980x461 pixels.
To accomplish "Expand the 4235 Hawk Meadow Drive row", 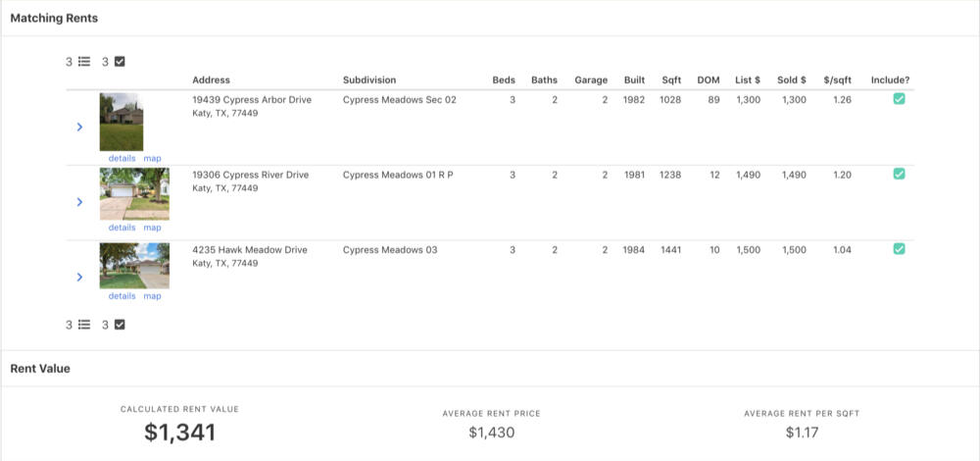I will (x=80, y=277).
